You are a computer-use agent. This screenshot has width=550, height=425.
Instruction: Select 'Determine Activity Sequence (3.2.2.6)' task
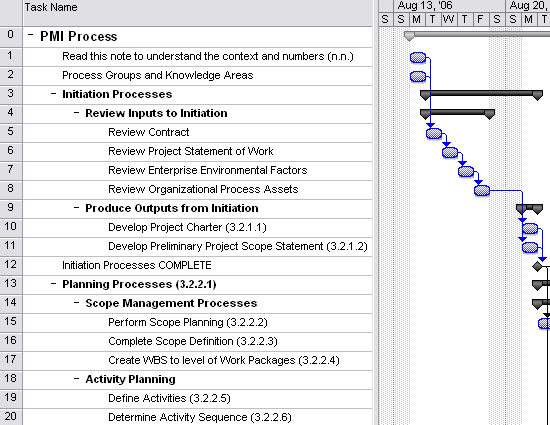[x=200, y=417]
